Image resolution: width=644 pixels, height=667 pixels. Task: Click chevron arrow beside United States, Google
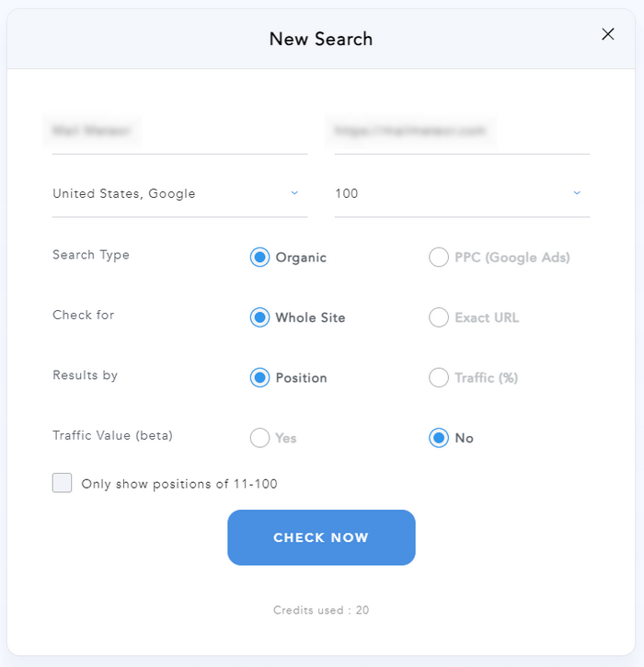click(x=294, y=192)
